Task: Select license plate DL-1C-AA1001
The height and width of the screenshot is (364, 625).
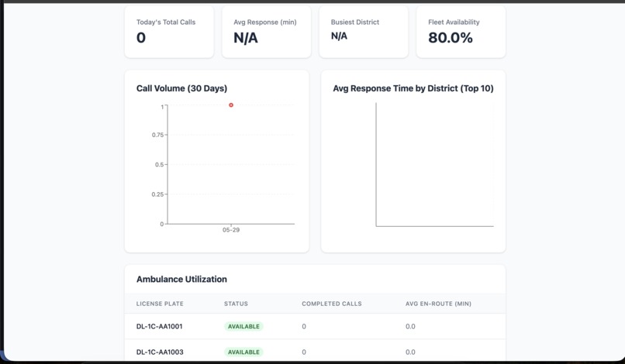Action: click(160, 327)
